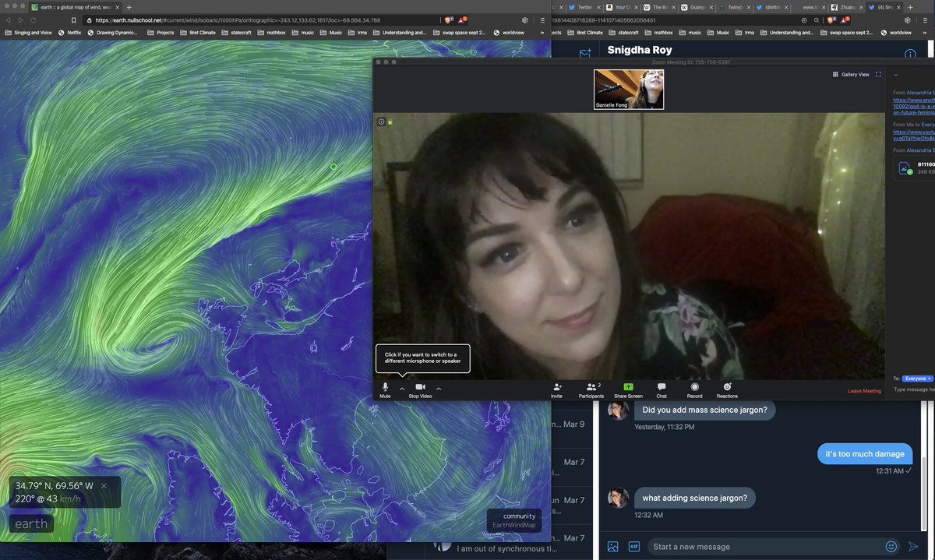Viewport: 935px width, 560px height.
Task: Collapse the Zoom chat panel chevron
Action: tap(896, 75)
